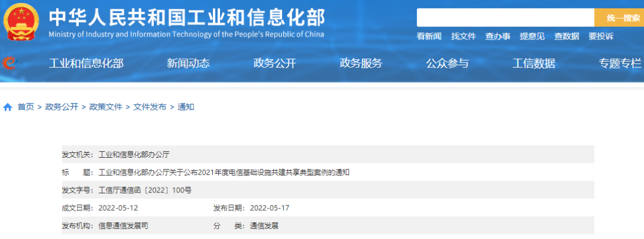The width and height of the screenshot is (644, 239).
Task: Click the document title about 2021年度电信基础设施
Action: click(224, 172)
